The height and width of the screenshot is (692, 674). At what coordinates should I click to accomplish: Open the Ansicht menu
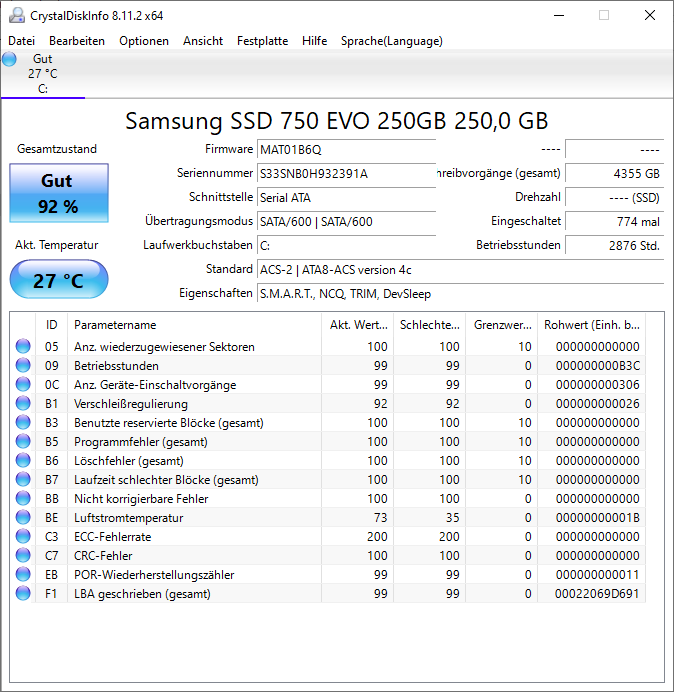(x=203, y=41)
